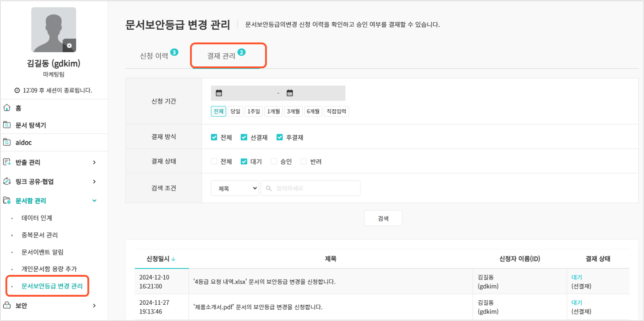Collapse the 문서함 관리 menu chevron
Screen dimensions: 644x321
coord(94,200)
